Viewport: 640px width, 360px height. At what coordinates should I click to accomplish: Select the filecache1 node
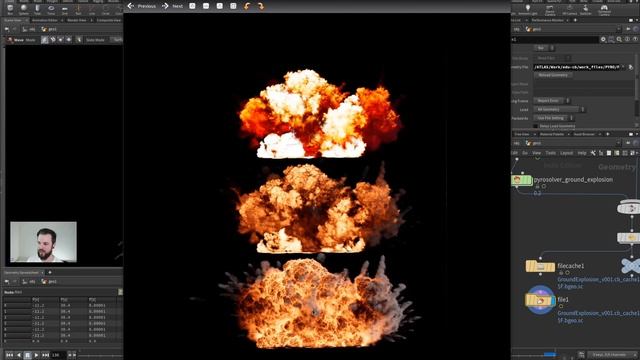[x=540, y=267]
